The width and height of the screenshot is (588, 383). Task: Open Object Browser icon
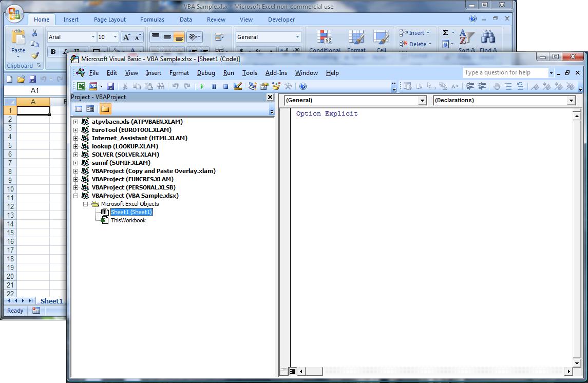pyautogui.click(x=276, y=87)
